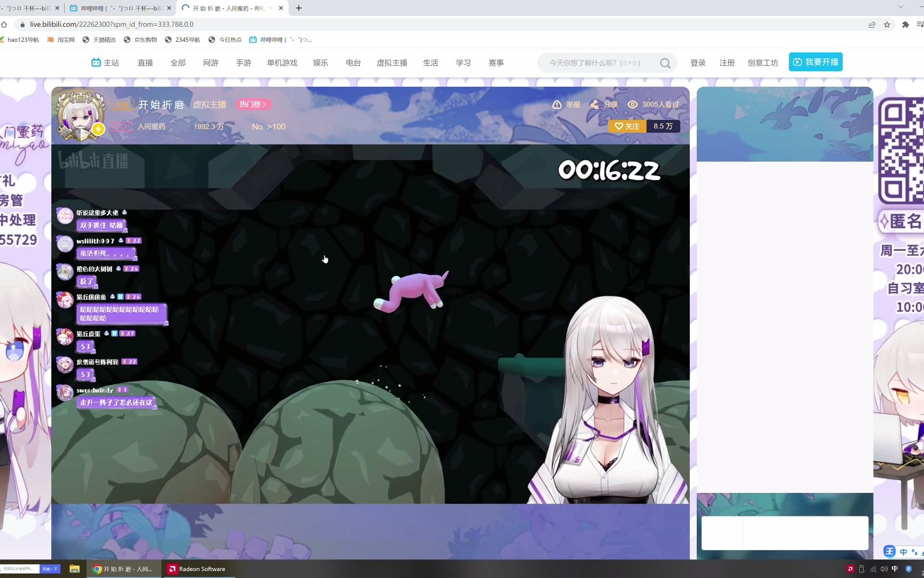Screen dimensions: 924x578
Task: Open the 学习 category
Action: click(x=463, y=63)
